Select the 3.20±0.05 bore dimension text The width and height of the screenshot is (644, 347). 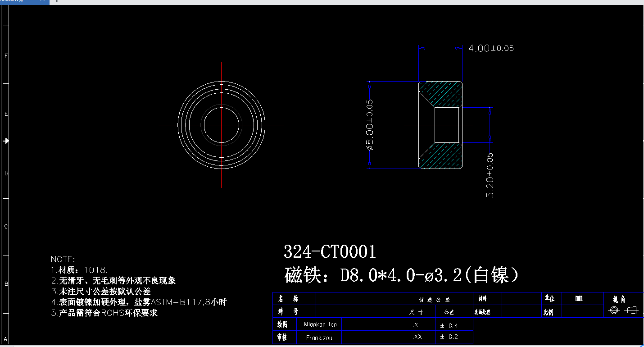pos(490,175)
